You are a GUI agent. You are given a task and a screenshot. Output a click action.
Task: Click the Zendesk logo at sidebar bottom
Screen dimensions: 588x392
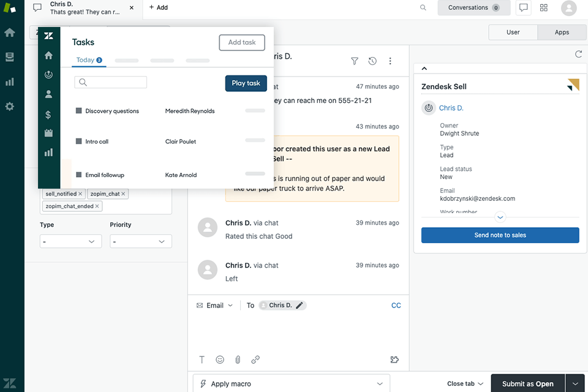(10, 383)
